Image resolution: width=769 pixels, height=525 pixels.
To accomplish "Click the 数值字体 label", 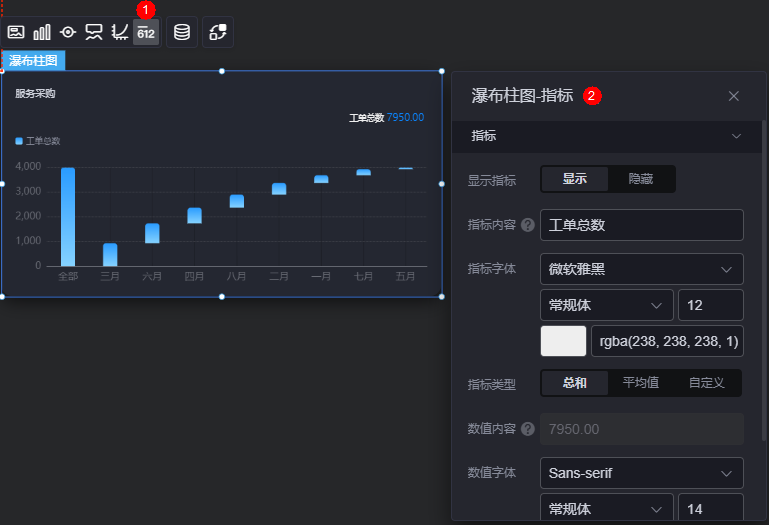I will 491,473.
